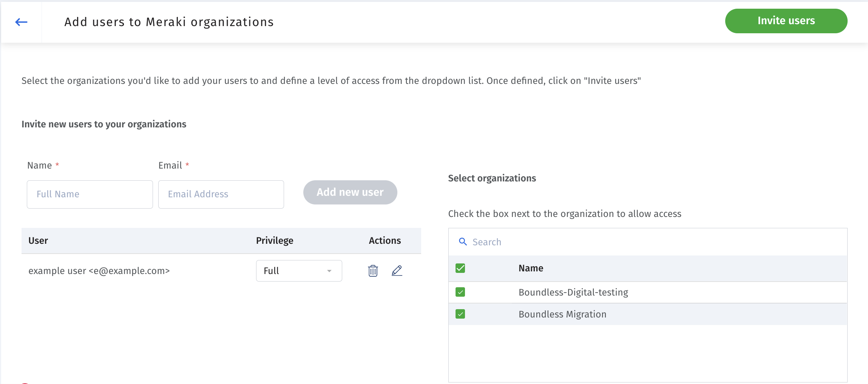Delete example user with the trash icon
Image resolution: width=868 pixels, height=384 pixels.
point(373,271)
